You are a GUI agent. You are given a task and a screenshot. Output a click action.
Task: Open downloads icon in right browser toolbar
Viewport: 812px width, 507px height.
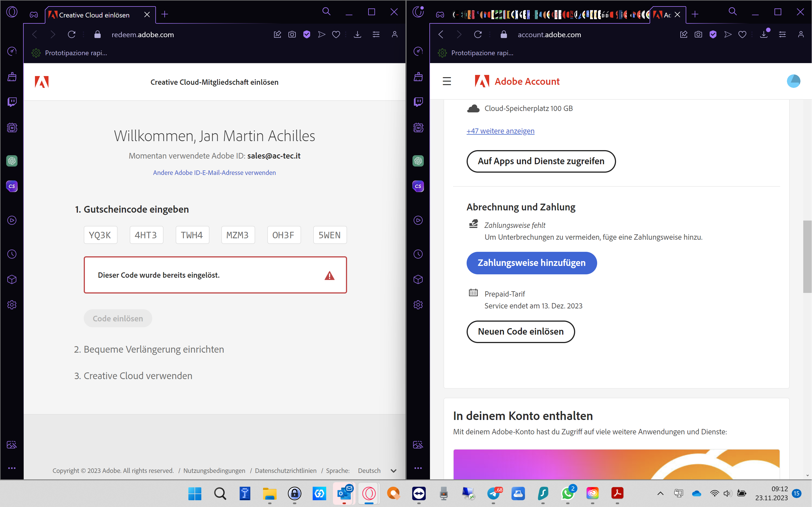764,35
